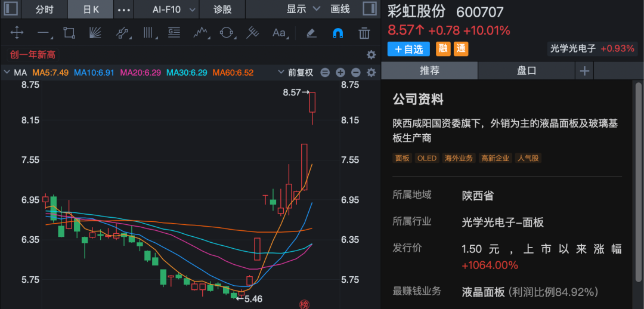Image resolution: width=644 pixels, height=309 pixels.
Task: Select the text annotation Aa tool
Action: click(279, 33)
